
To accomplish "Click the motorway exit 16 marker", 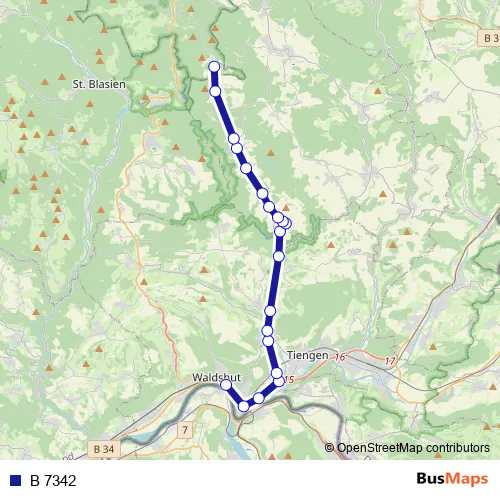I will coord(339,357).
